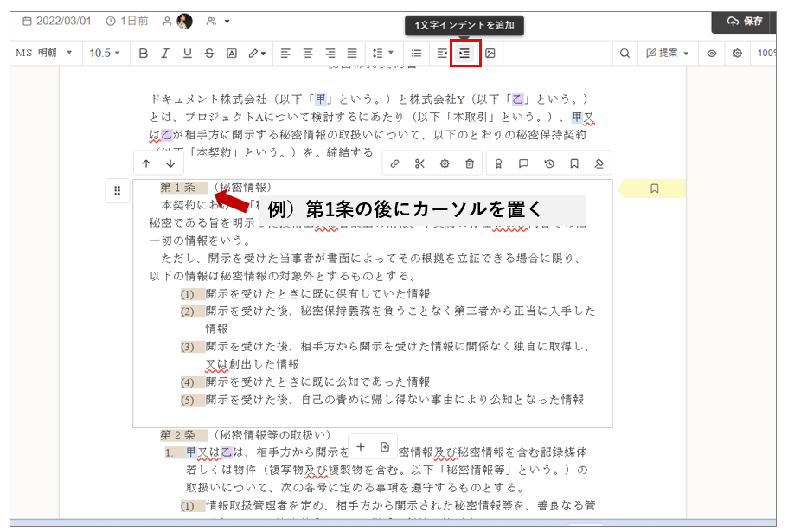The width and height of the screenshot is (794, 532).
Task: Open comment via speech bubble icon
Action: tap(523, 163)
